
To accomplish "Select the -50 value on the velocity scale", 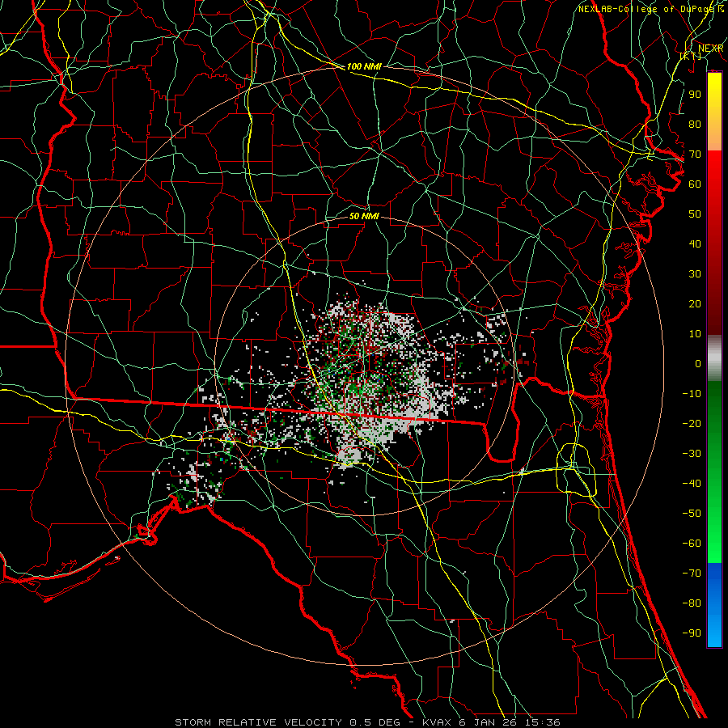I will (x=692, y=514).
